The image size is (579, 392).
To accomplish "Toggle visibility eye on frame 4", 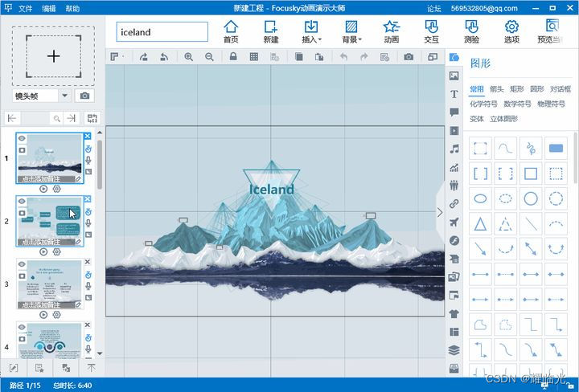I will click(x=22, y=327).
